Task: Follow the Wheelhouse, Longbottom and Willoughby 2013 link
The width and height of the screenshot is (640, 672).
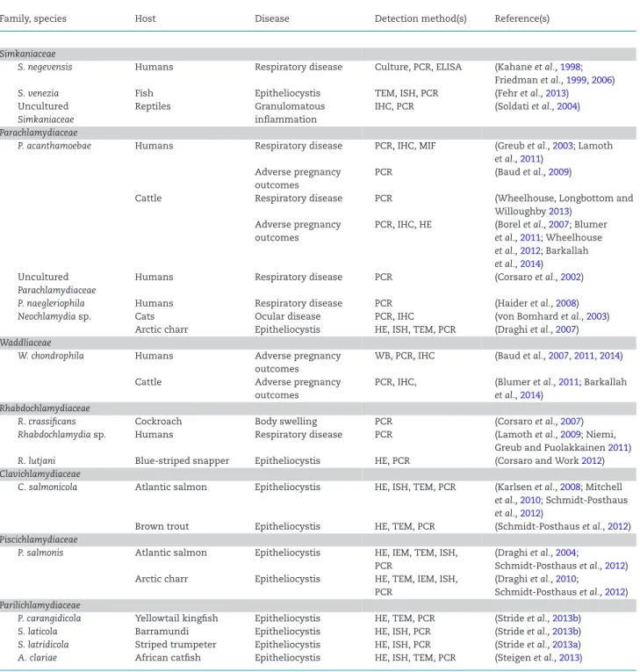Action: pos(558,212)
